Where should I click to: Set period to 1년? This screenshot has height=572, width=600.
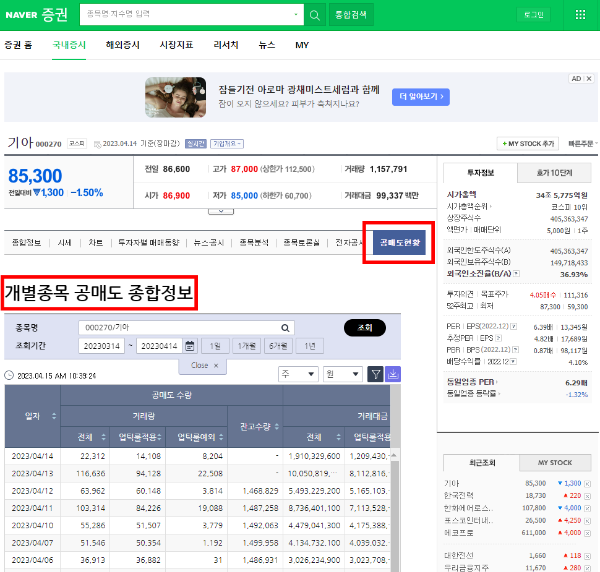pyautogui.click(x=310, y=346)
